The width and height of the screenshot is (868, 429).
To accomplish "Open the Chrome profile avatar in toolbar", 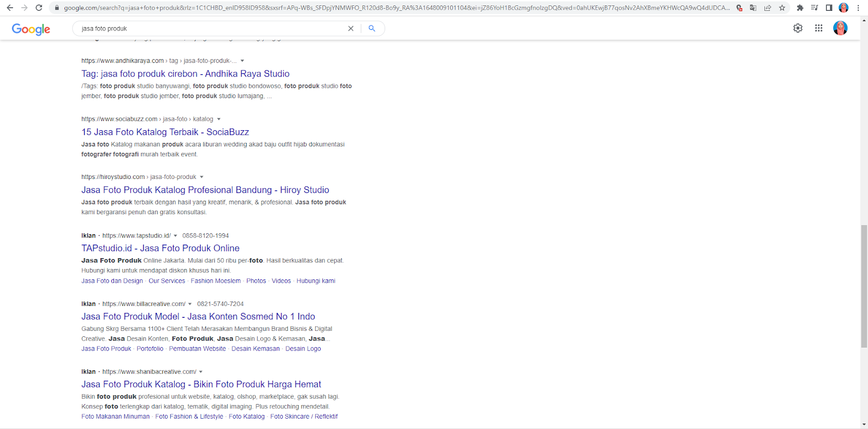I will [844, 8].
